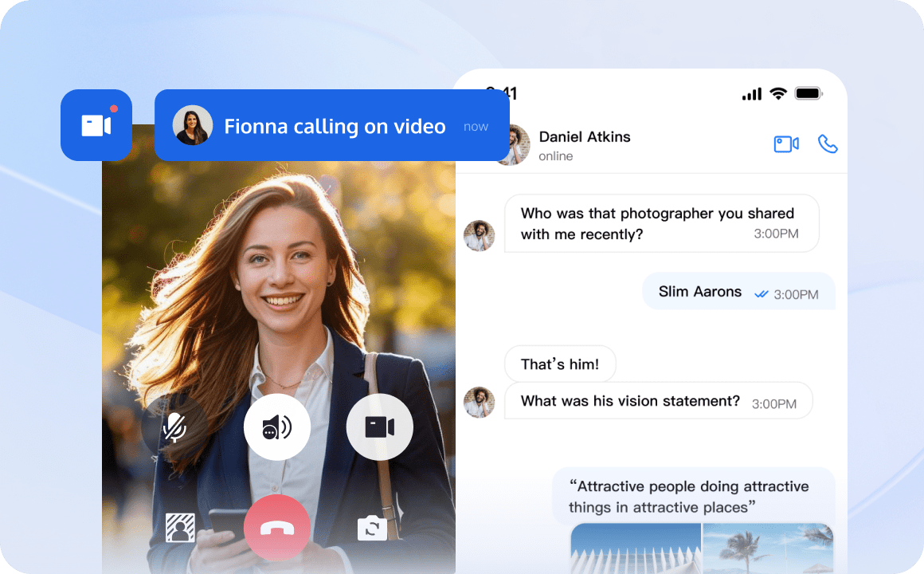Viewport: 924px width, 574px height.
Task: Click the blue video camera app tile
Action: pyautogui.click(x=96, y=125)
